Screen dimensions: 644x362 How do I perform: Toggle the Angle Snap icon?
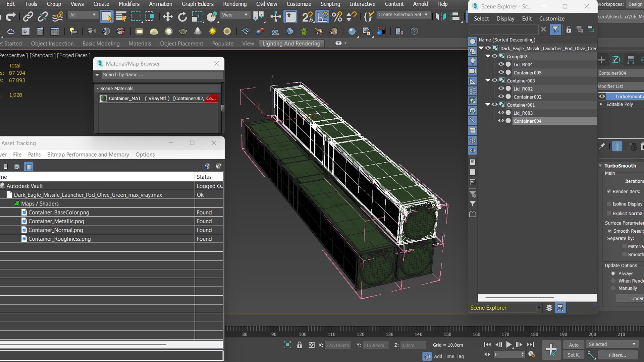(322, 16)
